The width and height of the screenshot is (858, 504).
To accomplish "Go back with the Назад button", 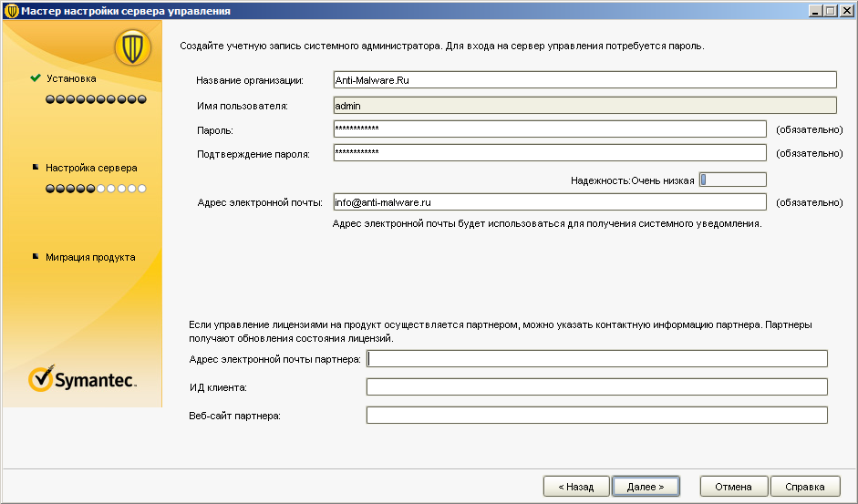I will (x=576, y=487).
